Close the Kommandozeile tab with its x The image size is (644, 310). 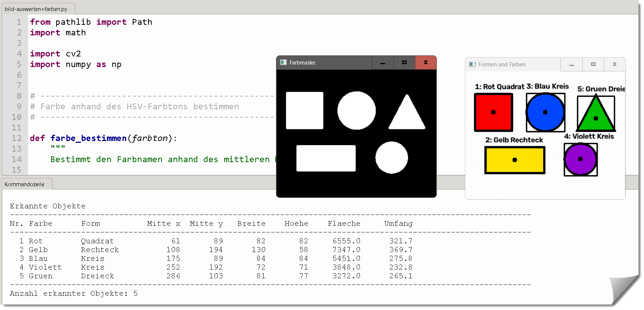tap(48, 184)
